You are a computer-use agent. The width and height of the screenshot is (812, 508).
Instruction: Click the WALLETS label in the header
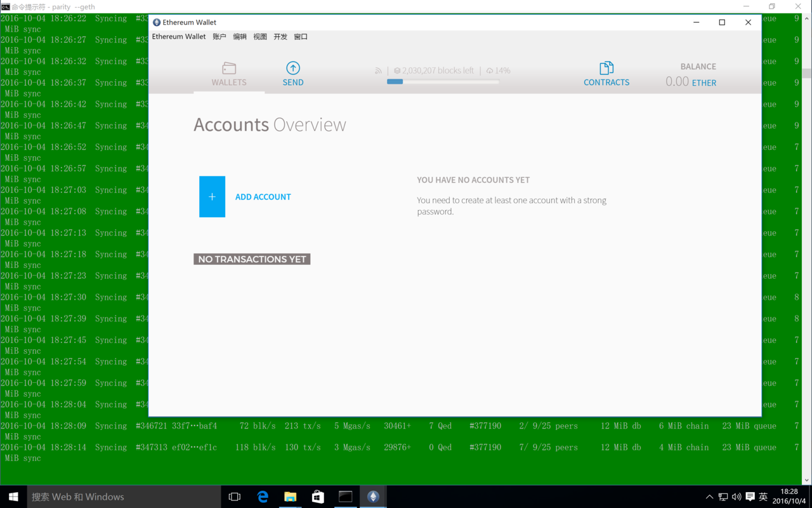click(x=229, y=83)
